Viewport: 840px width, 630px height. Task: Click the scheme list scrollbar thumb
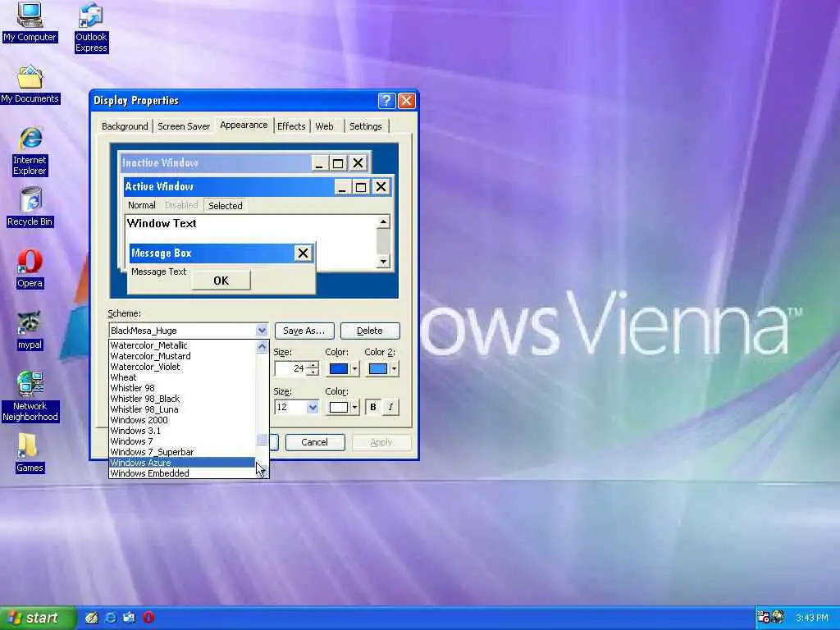click(262, 440)
